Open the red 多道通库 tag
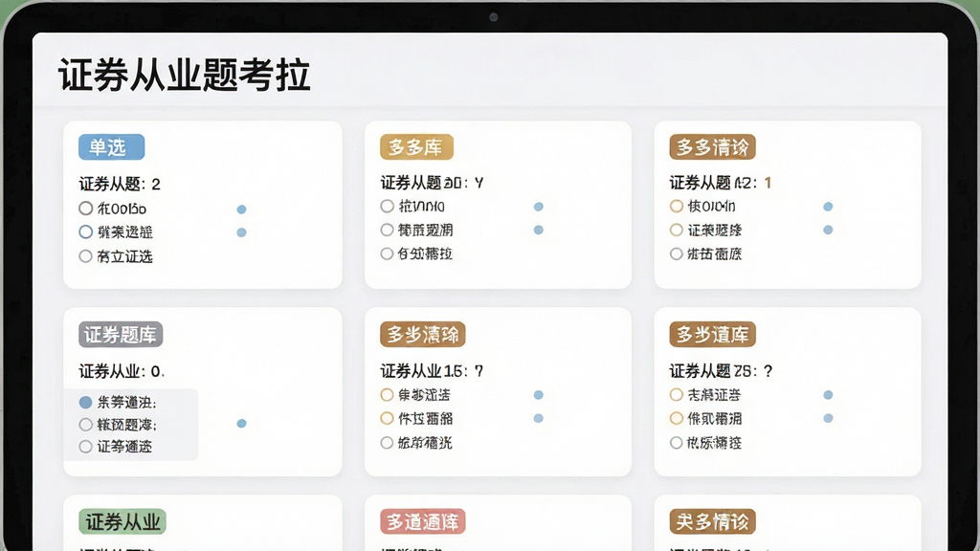980x551 pixels. pos(422,521)
